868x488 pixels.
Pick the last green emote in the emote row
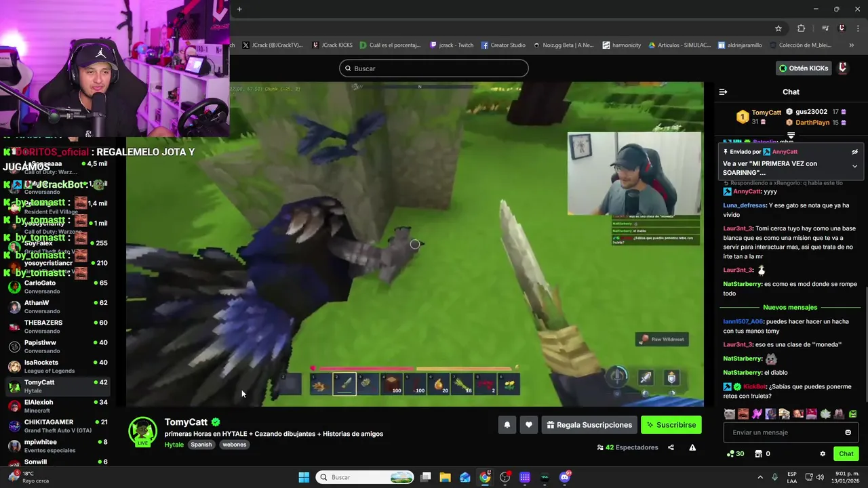coord(852,413)
